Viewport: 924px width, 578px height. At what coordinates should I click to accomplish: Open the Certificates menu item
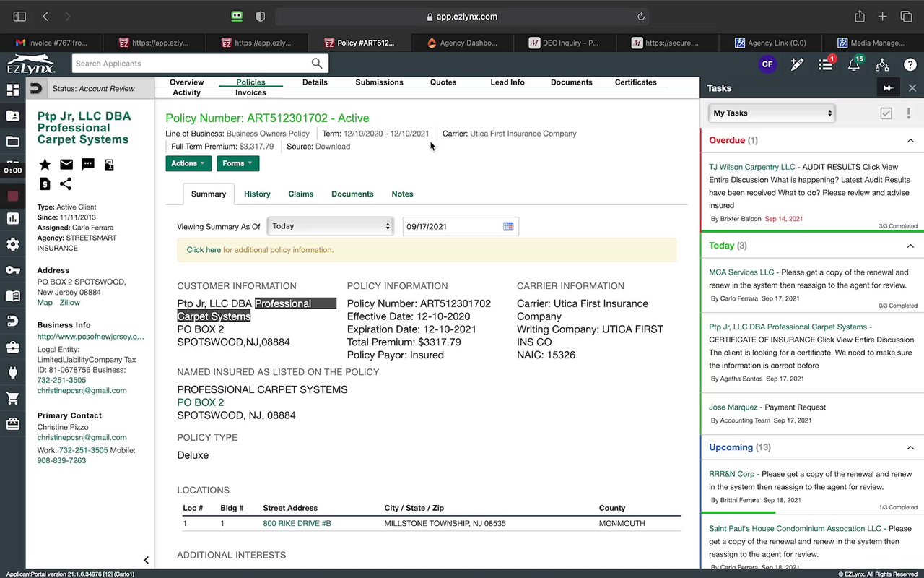636,82
